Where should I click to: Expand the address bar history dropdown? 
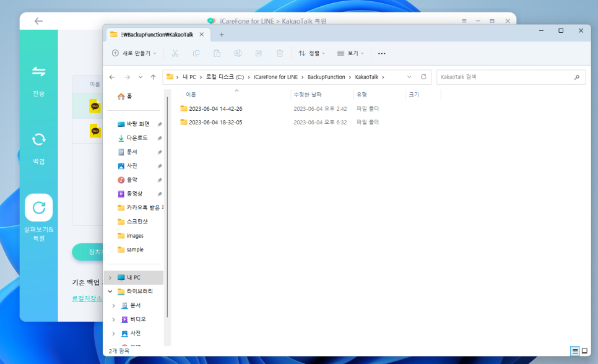click(409, 77)
